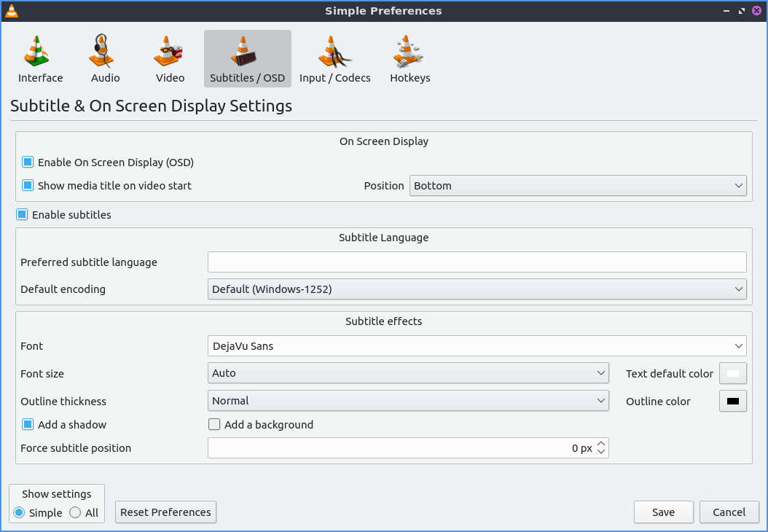Image resolution: width=768 pixels, height=532 pixels.
Task: Expand the Position dropdown showing Bottom
Action: point(578,186)
